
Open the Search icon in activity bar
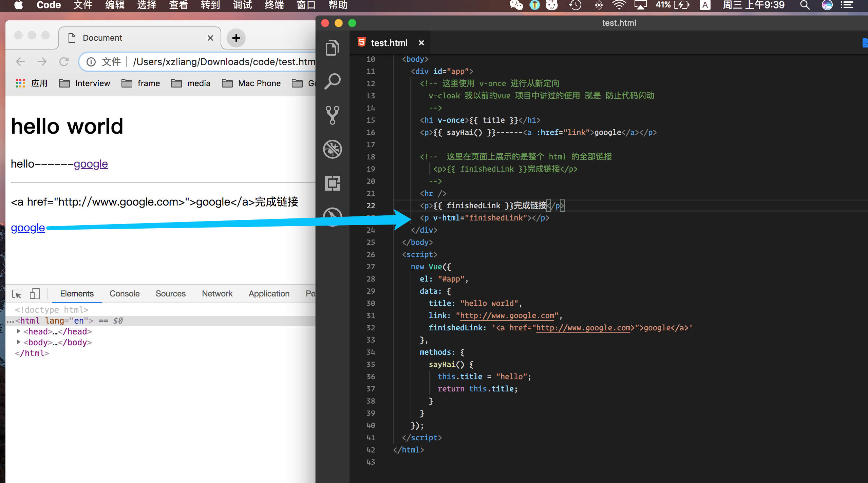pyautogui.click(x=332, y=81)
